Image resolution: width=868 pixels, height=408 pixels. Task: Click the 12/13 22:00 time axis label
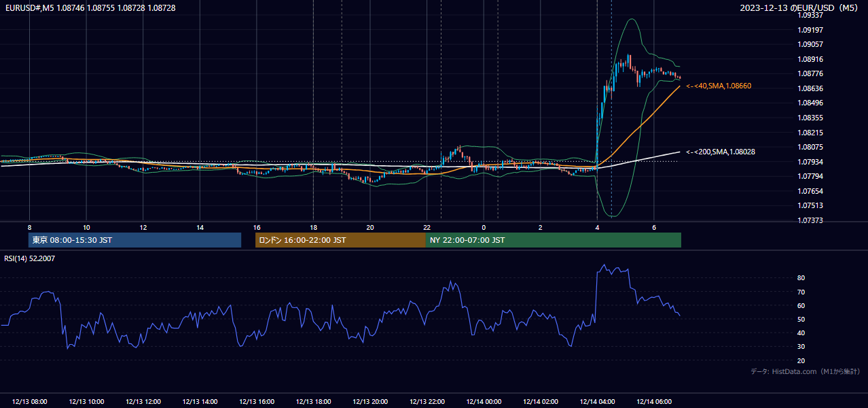[x=427, y=402]
